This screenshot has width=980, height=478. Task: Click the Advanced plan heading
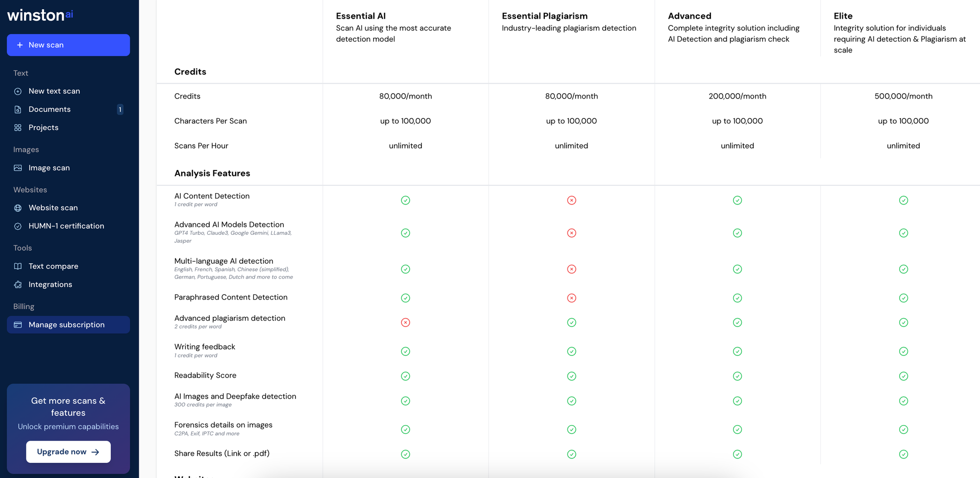point(689,16)
